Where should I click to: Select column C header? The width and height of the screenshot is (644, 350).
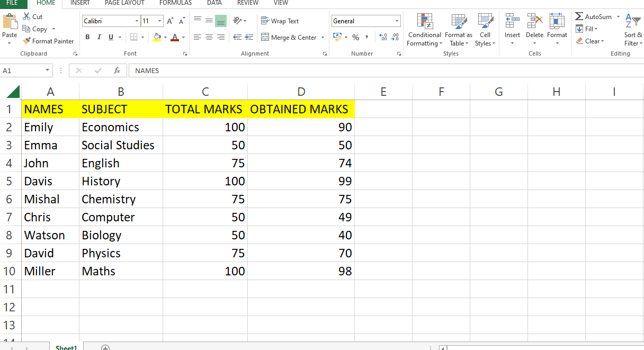pyautogui.click(x=205, y=92)
